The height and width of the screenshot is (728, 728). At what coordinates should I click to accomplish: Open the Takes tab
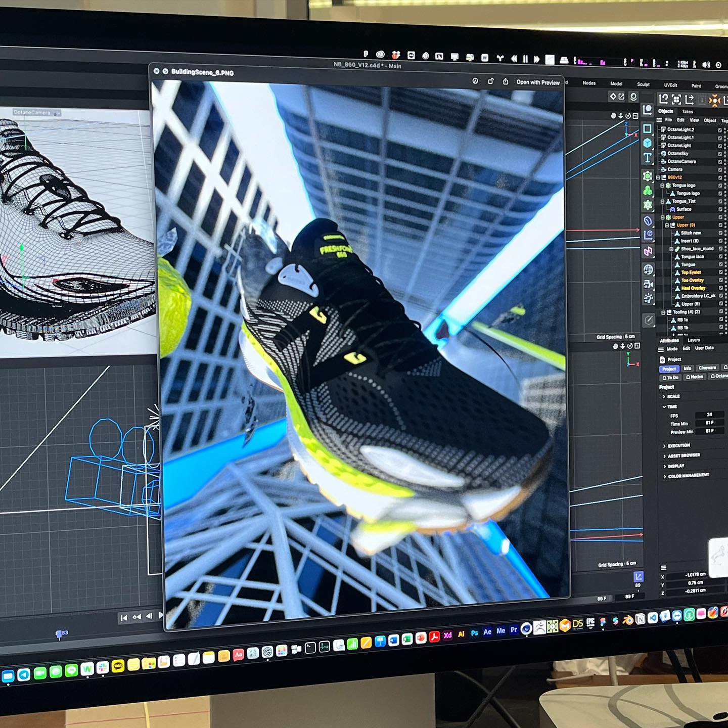tap(688, 112)
